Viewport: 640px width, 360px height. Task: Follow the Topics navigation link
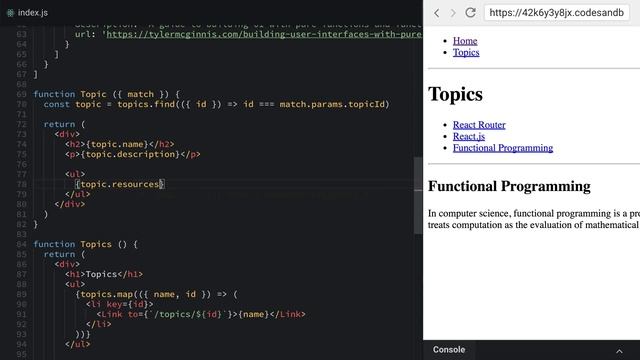pyautogui.click(x=466, y=52)
